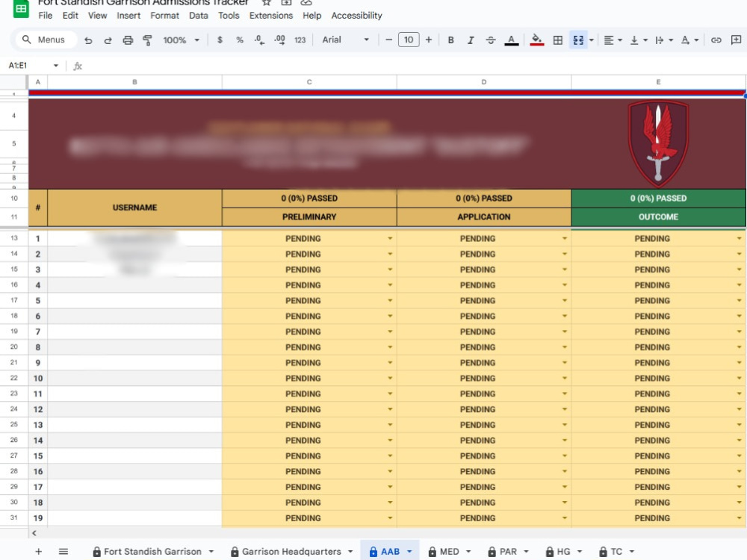Open the borders menu icon
The image size is (747, 560).
(x=558, y=40)
